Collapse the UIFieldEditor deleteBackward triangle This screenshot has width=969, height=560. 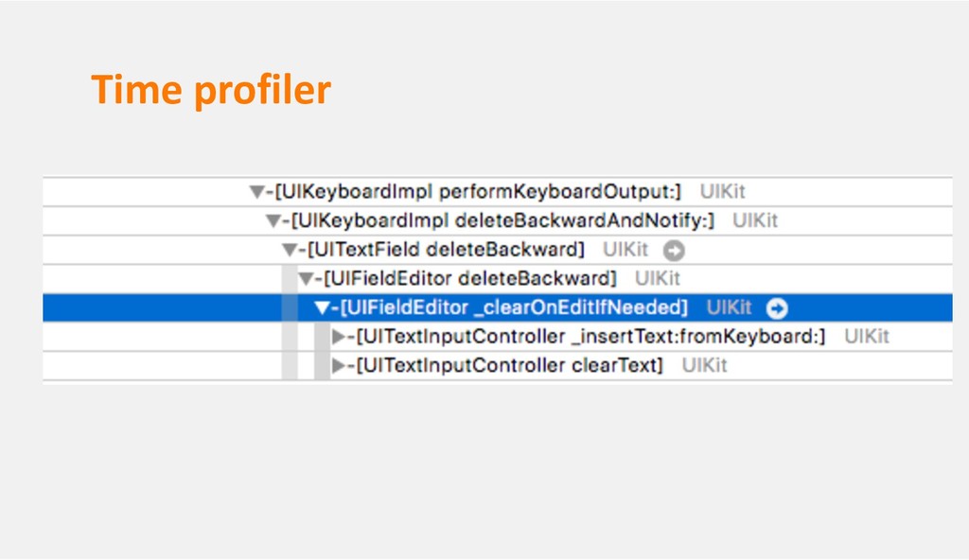[x=306, y=279]
